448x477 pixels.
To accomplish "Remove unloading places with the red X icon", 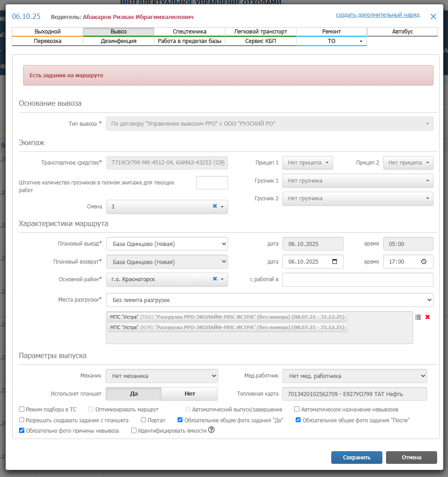I will click(428, 317).
